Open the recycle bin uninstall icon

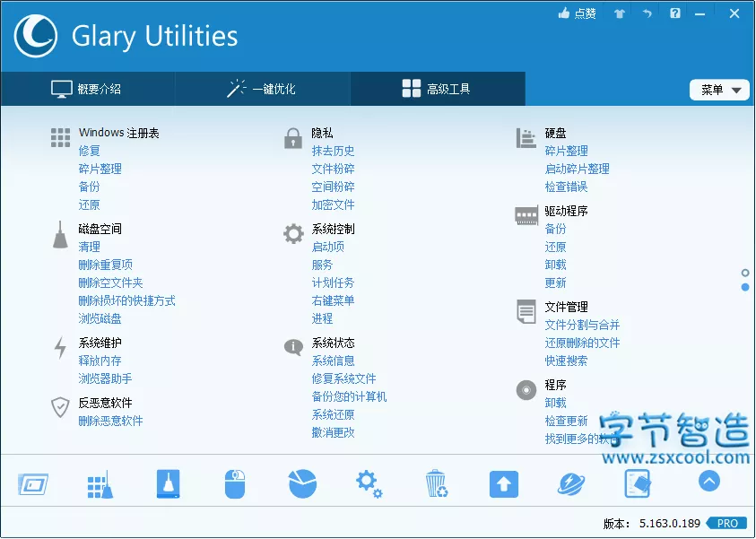[437, 483]
